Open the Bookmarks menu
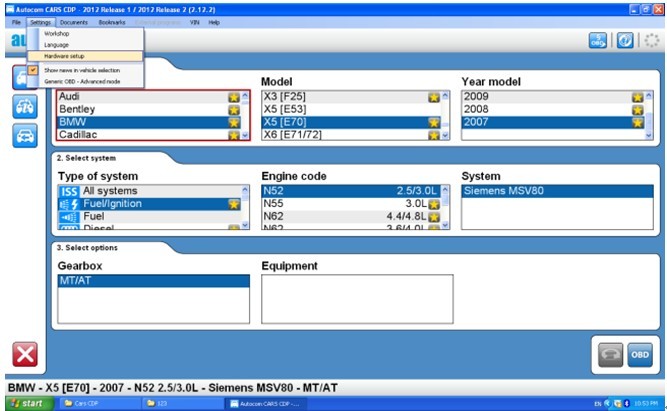 (112, 22)
